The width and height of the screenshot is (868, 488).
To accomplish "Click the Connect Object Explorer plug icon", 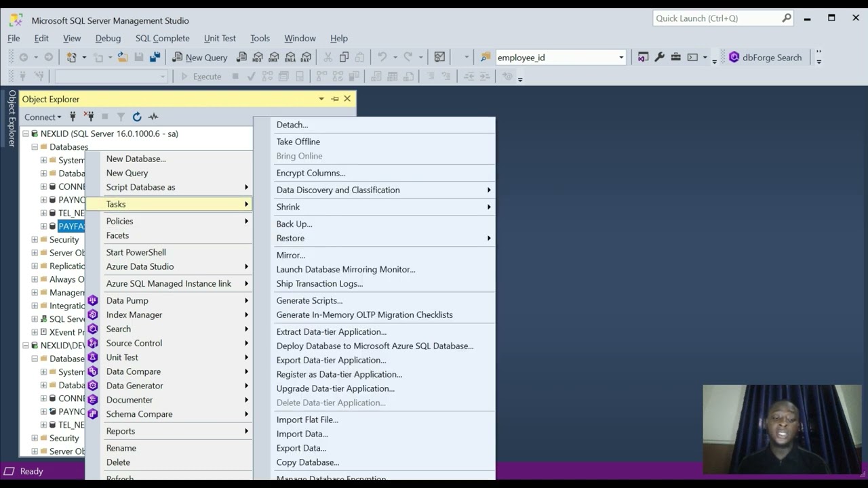I will (73, 117).
